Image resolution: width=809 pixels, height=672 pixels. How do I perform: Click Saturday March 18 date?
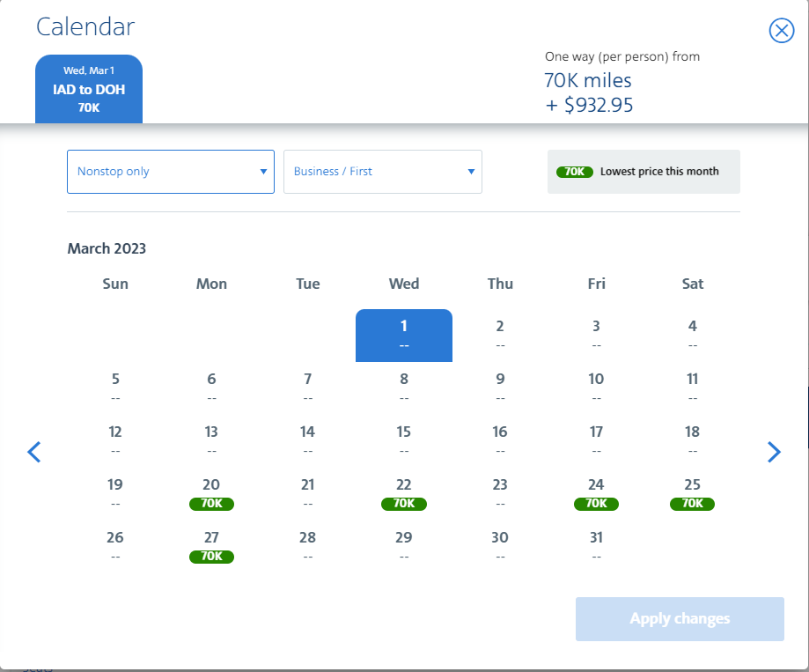692,439
